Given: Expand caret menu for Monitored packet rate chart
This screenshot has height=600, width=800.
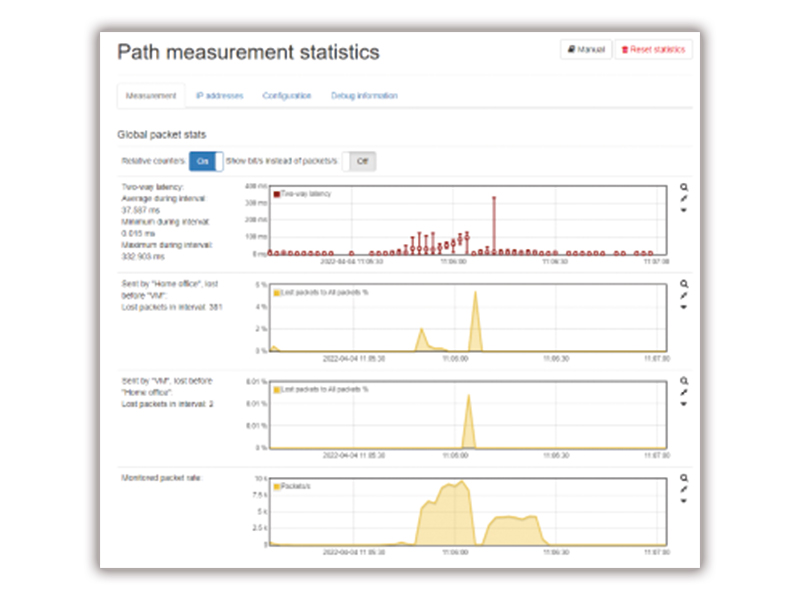Looking at the screenshot, I should point(684,502).
